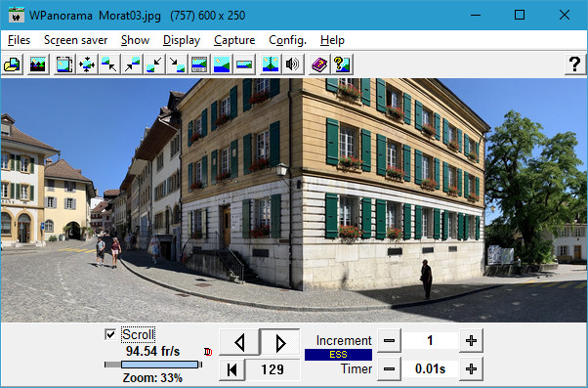Viewport: 588px width, 388px height.
Task: Open the Screen saver menu
Action: click(76, 40)
